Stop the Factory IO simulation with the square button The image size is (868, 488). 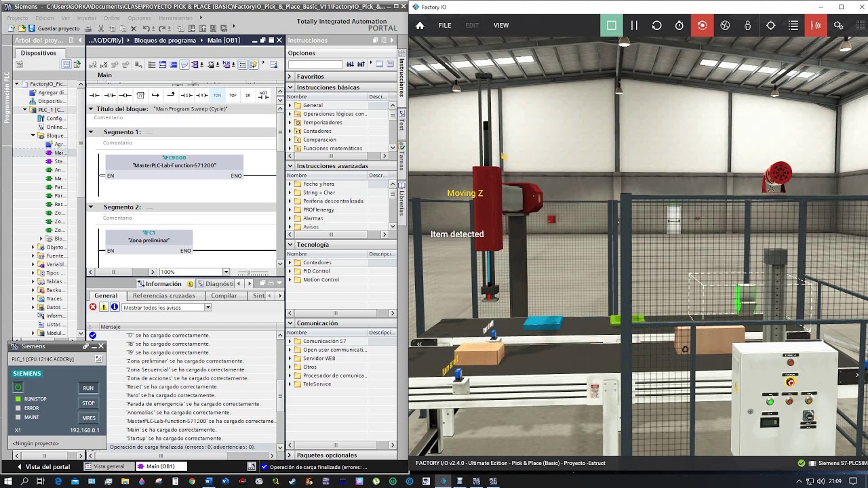point(611,25)
